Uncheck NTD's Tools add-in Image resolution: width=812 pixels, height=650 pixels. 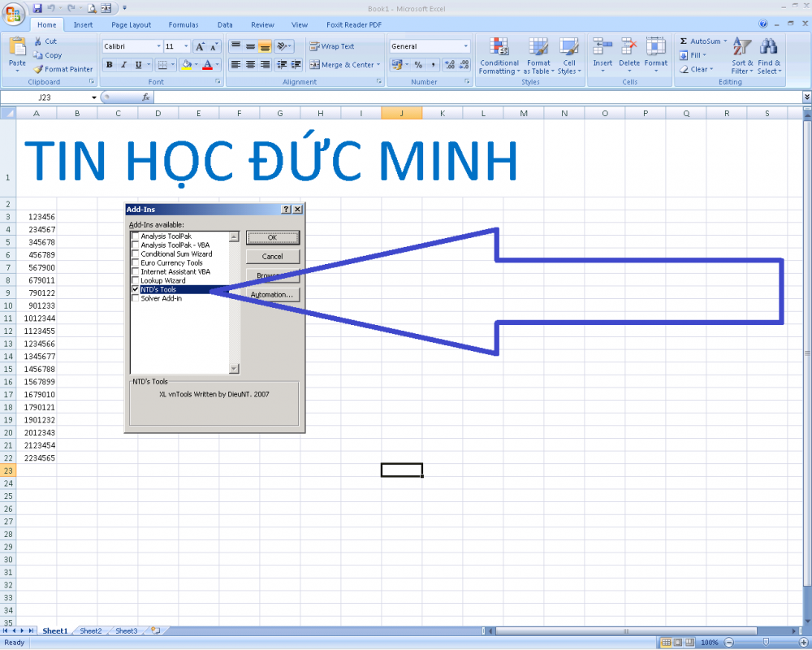pos(135,289)
